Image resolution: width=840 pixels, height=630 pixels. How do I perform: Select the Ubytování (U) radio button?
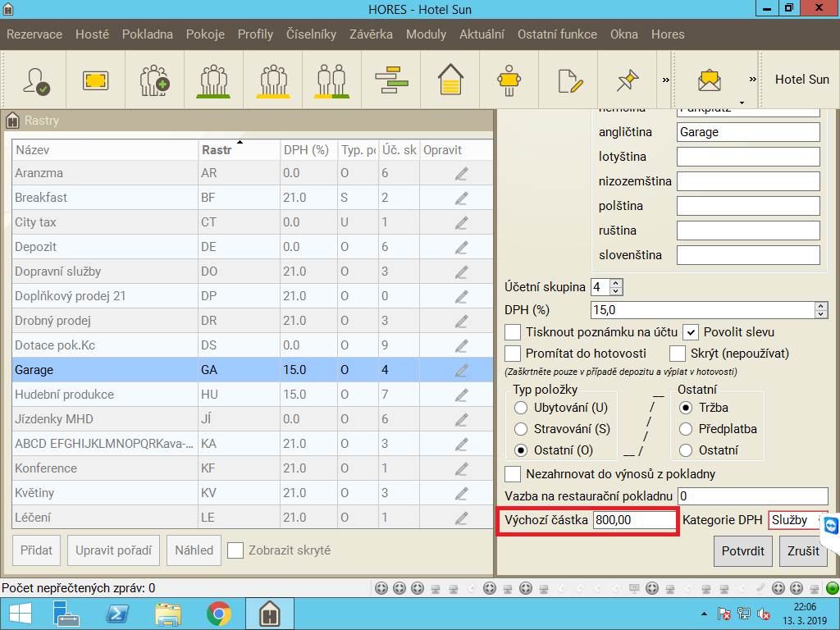coord(520,408)
